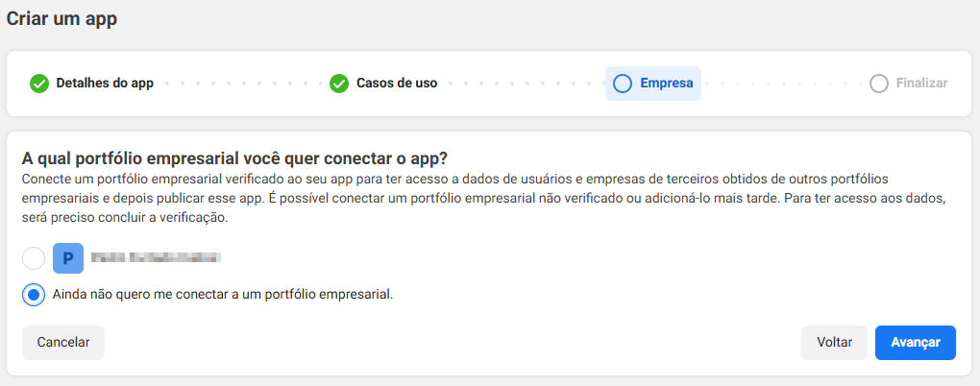The width and height of the screenshot is (980, 386).
Task: Click the Criar um app page title
Action: click(x=61, y=19)
